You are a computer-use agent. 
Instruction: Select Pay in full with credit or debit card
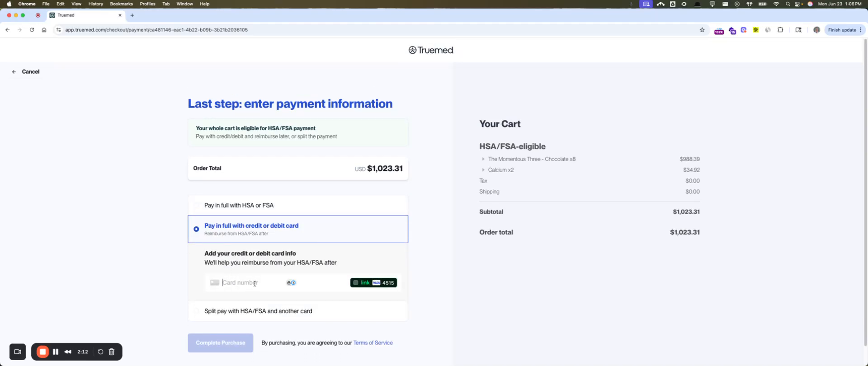[298, 229]
